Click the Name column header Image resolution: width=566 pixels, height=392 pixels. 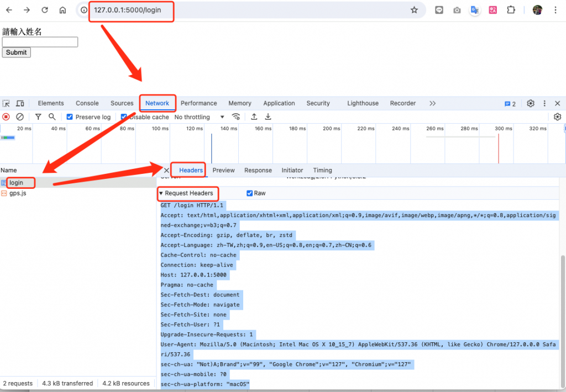click(9, 171)
